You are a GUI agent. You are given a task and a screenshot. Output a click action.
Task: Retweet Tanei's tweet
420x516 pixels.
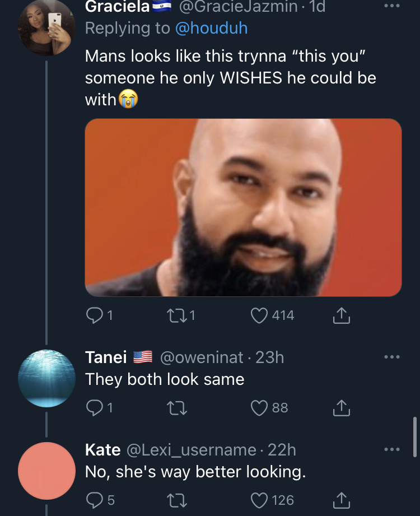tap(178, 408)
